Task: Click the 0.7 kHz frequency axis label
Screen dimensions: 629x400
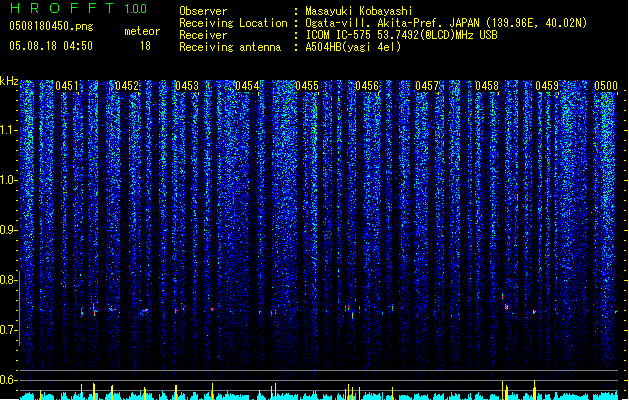Action: coord(8,330)
